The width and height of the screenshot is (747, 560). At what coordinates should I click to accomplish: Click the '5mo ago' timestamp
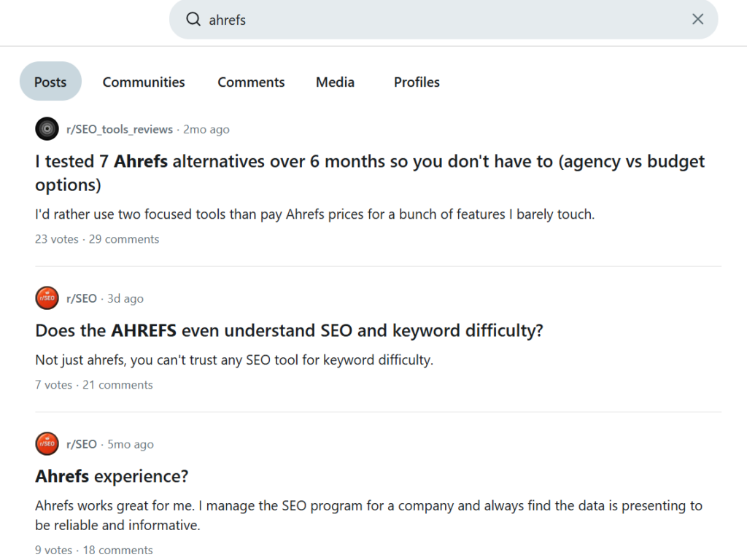coord(131,444)
